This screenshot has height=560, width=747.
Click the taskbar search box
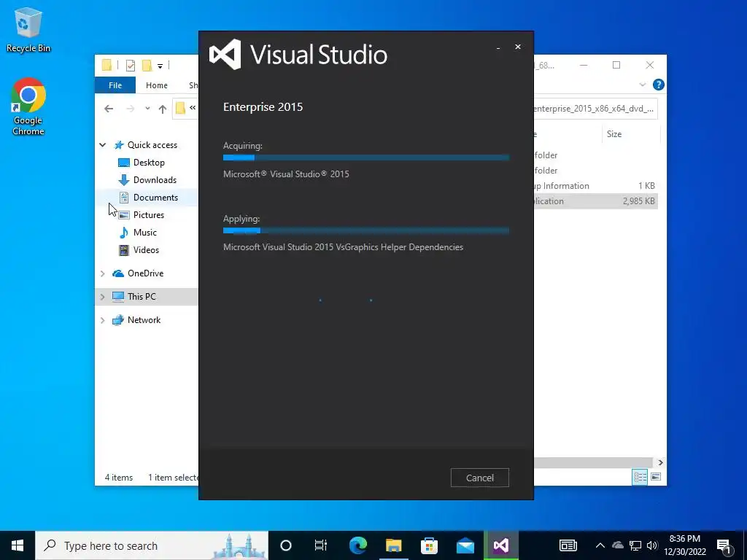click(152, 545)
